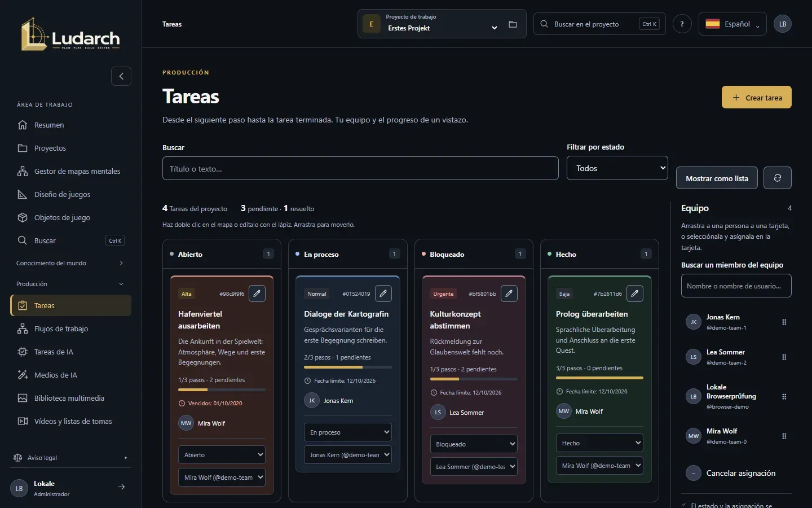Expand the Aviso legal menu
This screenshot has width=812, height=508.
click(x=70, y=458)
